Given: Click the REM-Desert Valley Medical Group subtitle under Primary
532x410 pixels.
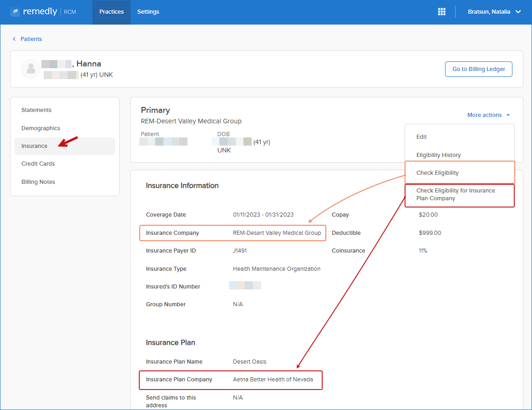Looking at the screenshot, I should tap(191, 121).
